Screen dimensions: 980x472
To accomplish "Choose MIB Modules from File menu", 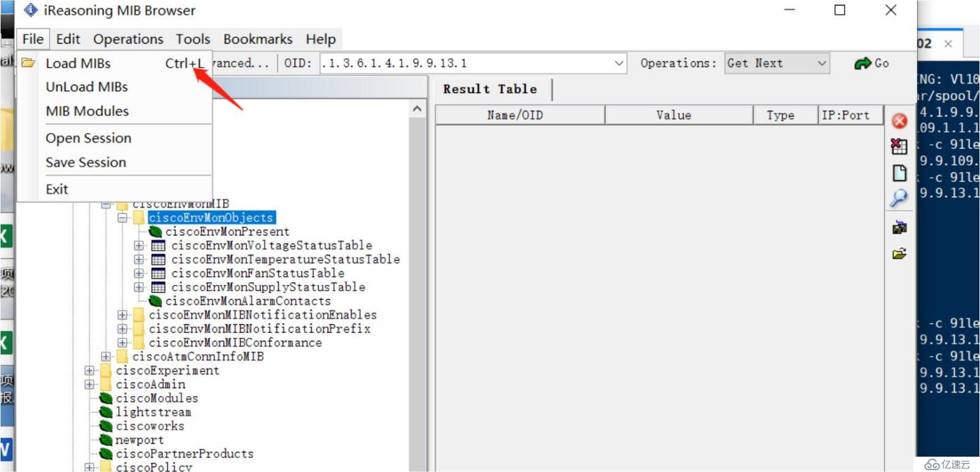I will (x=115, y=111).
